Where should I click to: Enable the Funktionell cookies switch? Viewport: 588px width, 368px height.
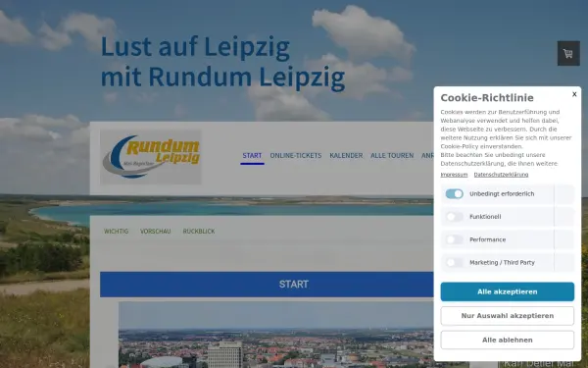(x=454, y=217)
